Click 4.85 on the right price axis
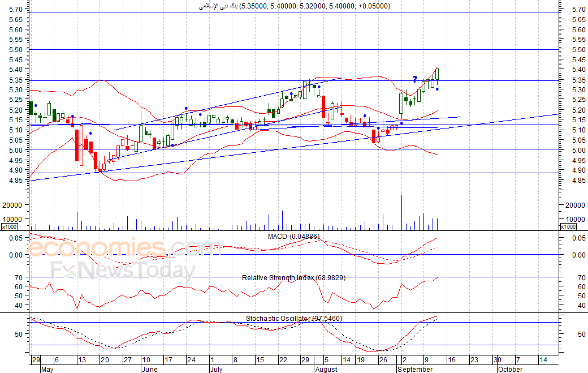 tap(579, 180)
